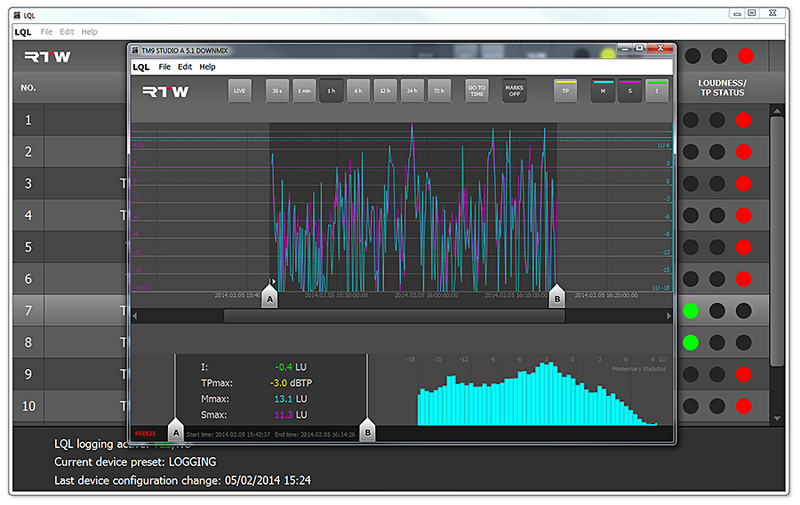Click the timeline scroll left arrow
The width and height of the screenshot is (800, 505).
pyautogui.click(x=135, y=316)
